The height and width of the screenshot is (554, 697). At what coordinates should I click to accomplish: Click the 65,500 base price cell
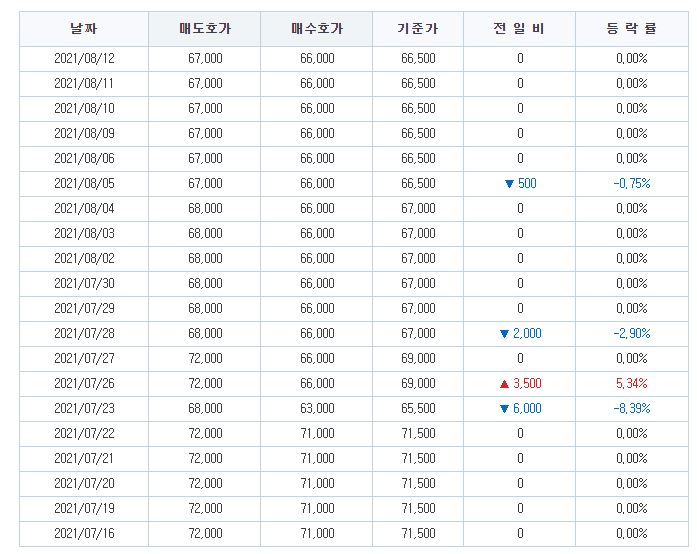(418, 408)
